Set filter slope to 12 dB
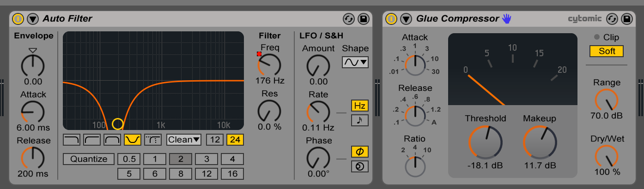The image size is (644, 189). pyautogui.click(x=214, y=140)
